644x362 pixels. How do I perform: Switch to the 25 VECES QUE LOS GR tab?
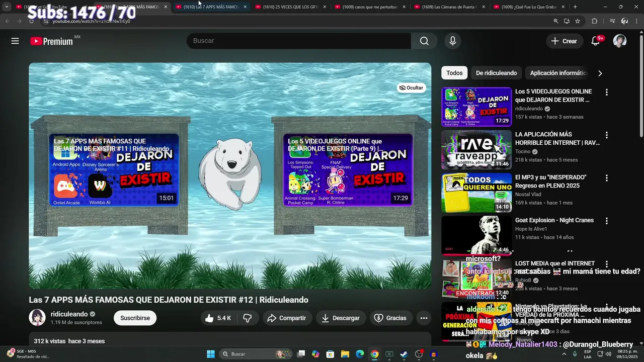pos(290,7)
